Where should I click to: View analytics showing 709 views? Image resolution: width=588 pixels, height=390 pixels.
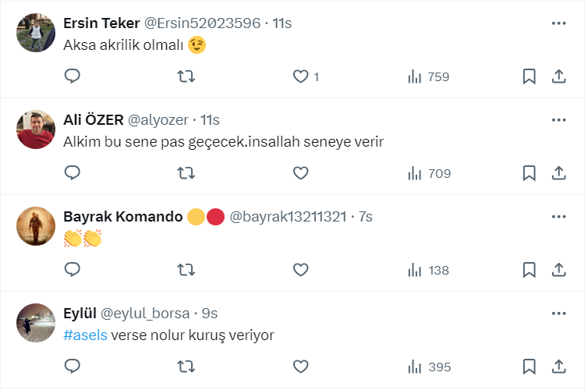click(x=429, y=173)
